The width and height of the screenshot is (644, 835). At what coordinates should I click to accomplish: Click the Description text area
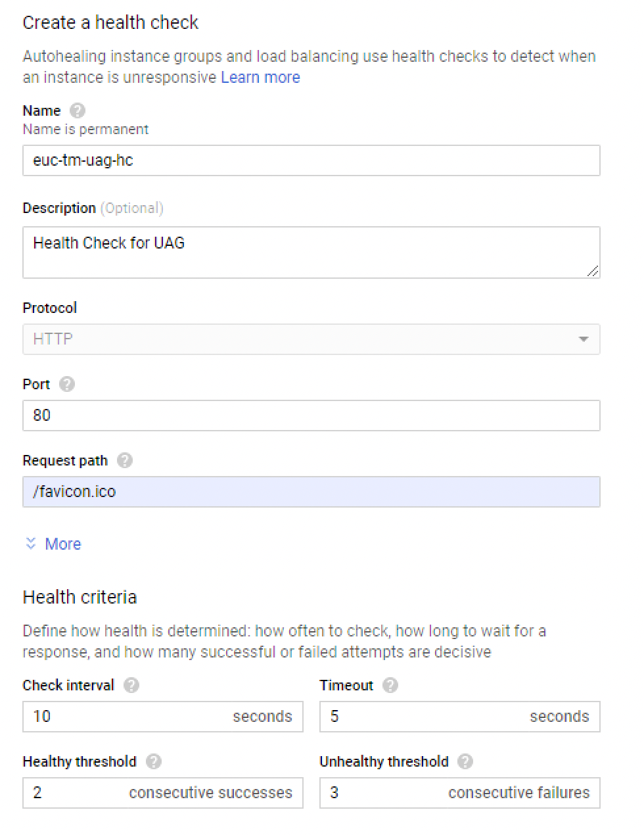click(x=311, y=252)
